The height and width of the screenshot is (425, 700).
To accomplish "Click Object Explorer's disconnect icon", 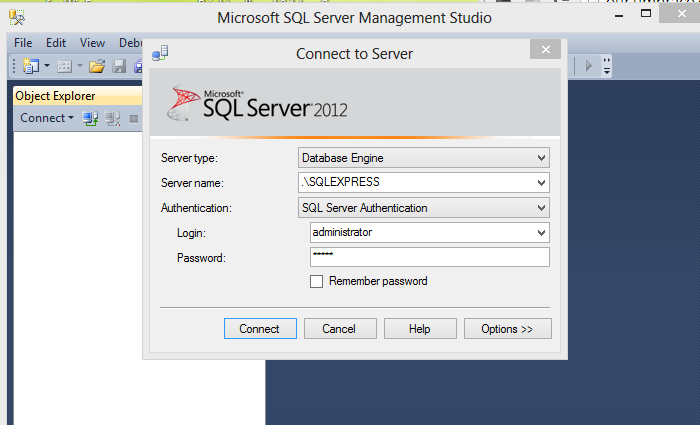I will 112,118.
